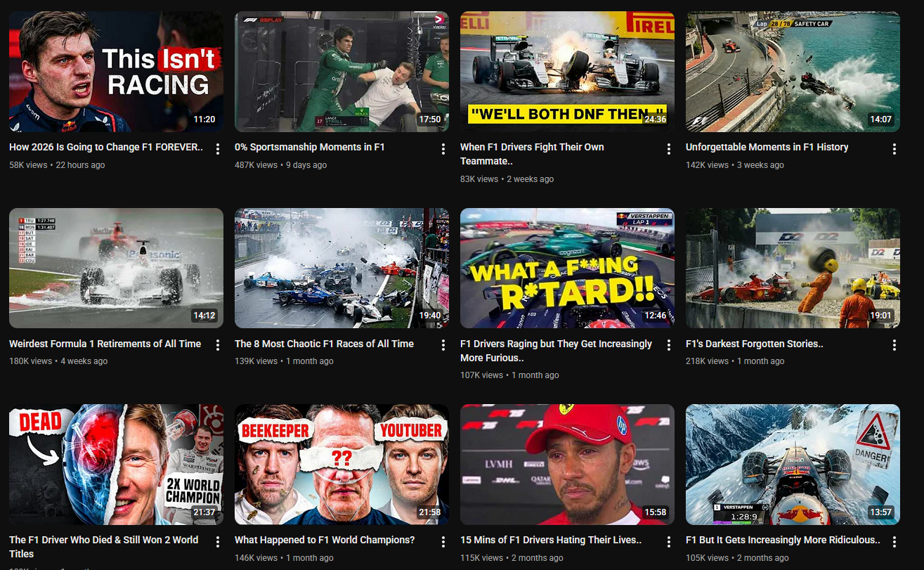Click the 'DEAD' and '2X WORLD CHAMPION' thumbnail
Screen dimensions: 924x570
(116, 465)
